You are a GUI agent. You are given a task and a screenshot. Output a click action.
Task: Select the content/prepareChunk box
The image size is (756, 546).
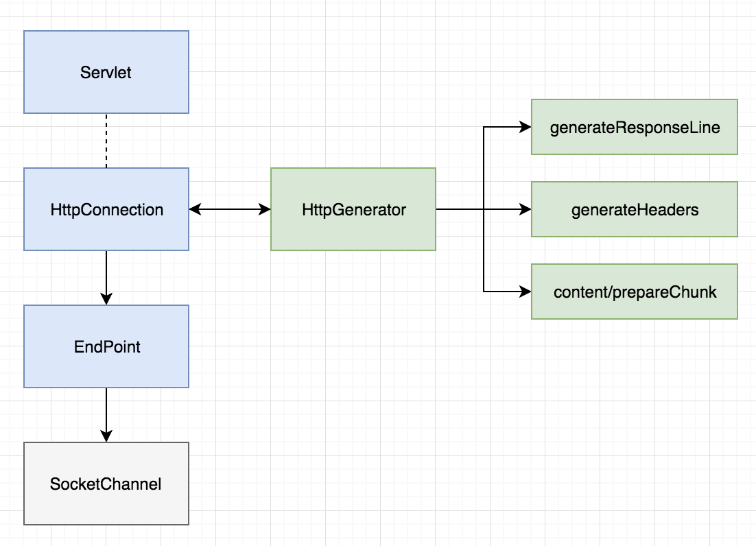point(635,292)
